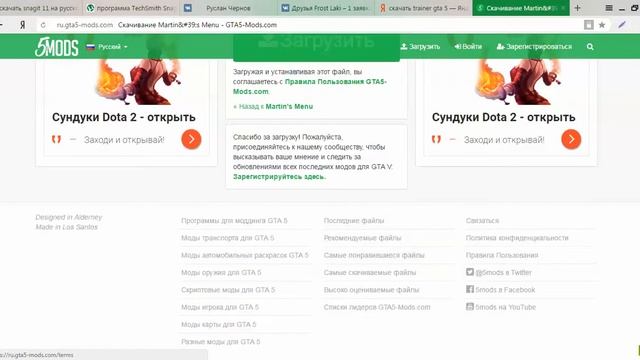The width and height of the screenshot is (640, 360).
Task: Open the Зарегистрироваться registration link
Action: tap(534, 47)
